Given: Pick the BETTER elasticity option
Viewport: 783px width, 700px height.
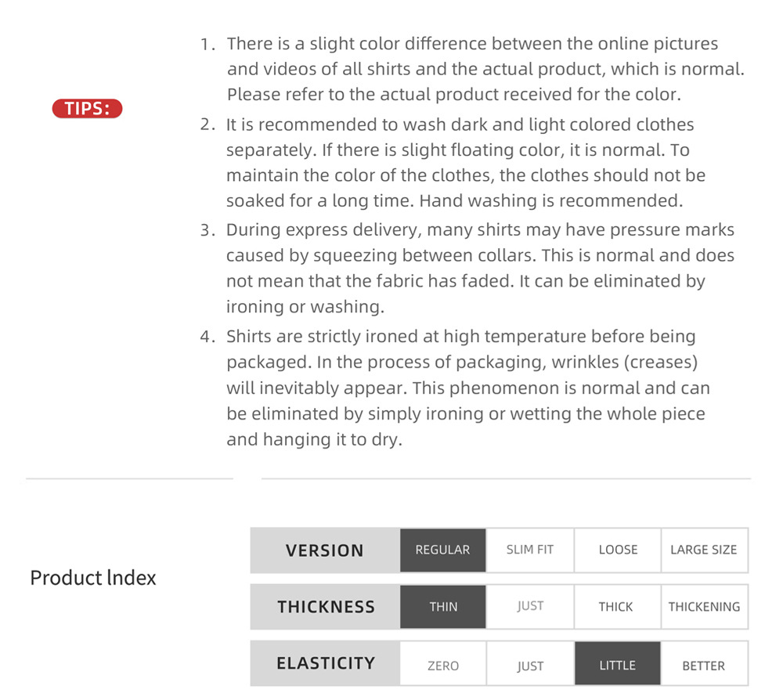Looking at the screenshot, I should [704, 663].
